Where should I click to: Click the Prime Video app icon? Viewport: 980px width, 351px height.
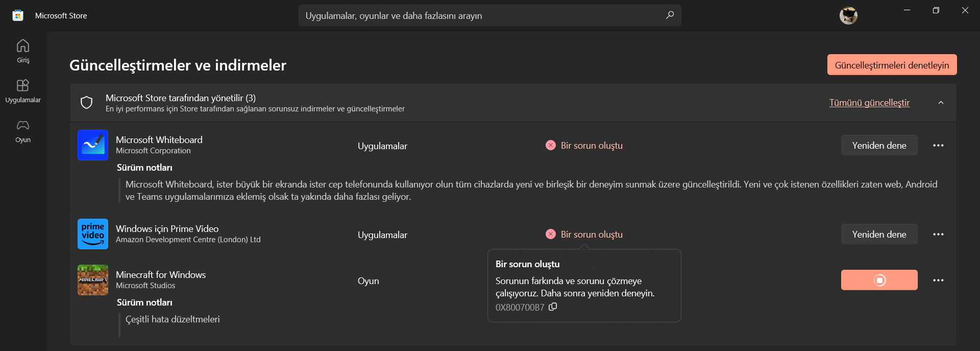pyautogui.click(x=93, y=234)
